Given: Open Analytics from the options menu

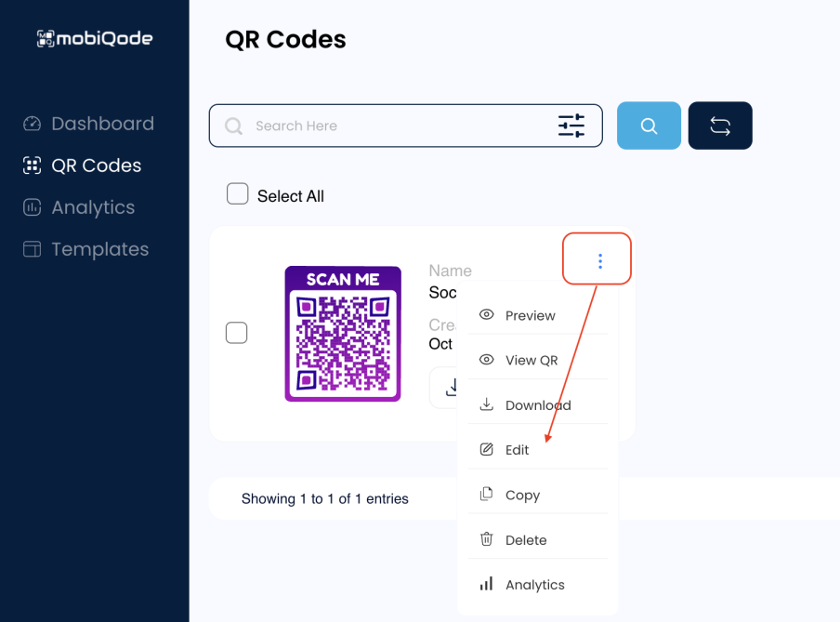Looking at the screenshot, I should (534, 585).
